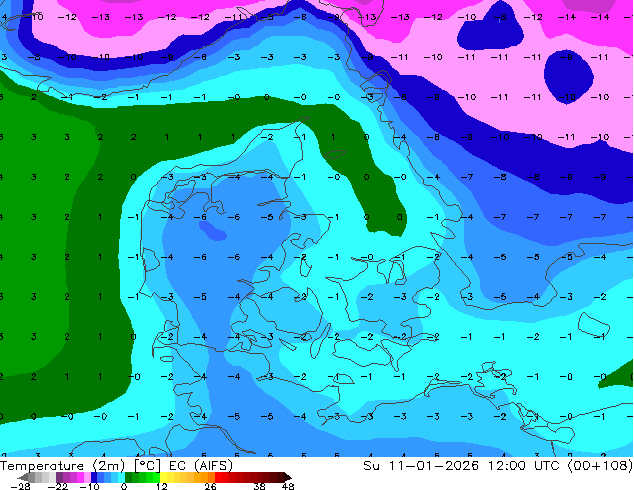Click the '-10' legend label under colorbar

click(x=89, y=486)
